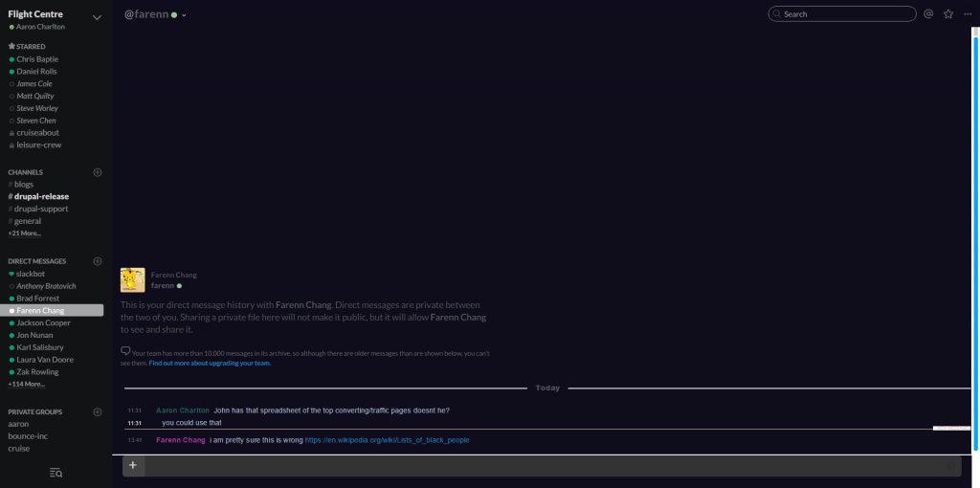Click the Farenn Chang message sender name
Screen dimensions: 980x488
point(181,440)
